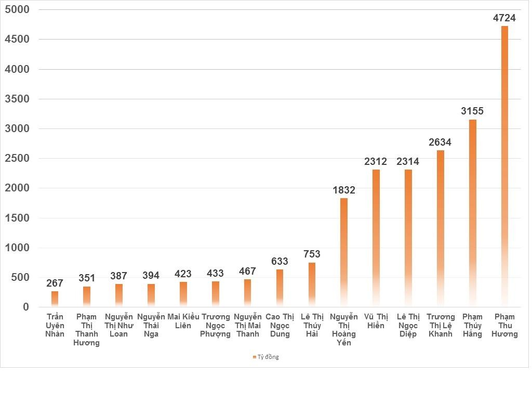Select the 753 data label

tap(312, 254)
